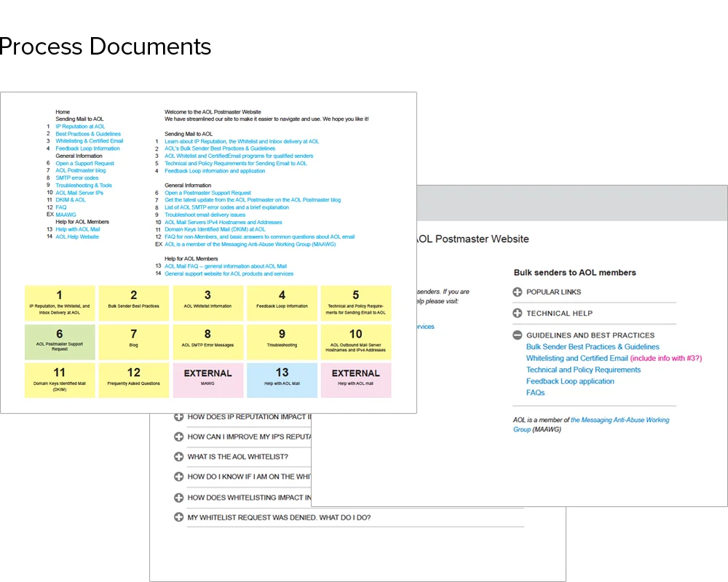The image size is (728, 582).
Task: Select pink EXTERNAL Help with AOL mail card
Action: pyautogui.click(x=356, y=380)
